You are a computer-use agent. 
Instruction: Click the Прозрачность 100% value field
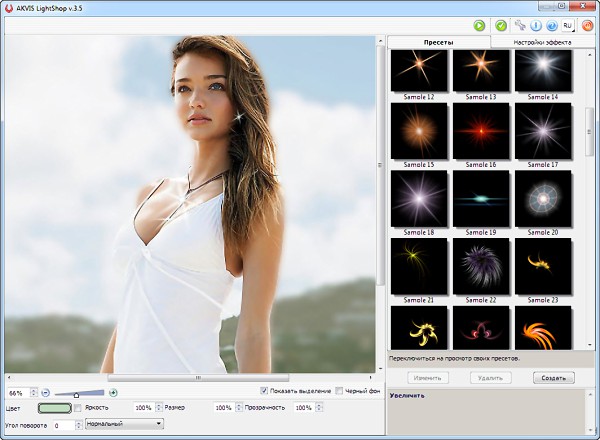pos(304,408)
